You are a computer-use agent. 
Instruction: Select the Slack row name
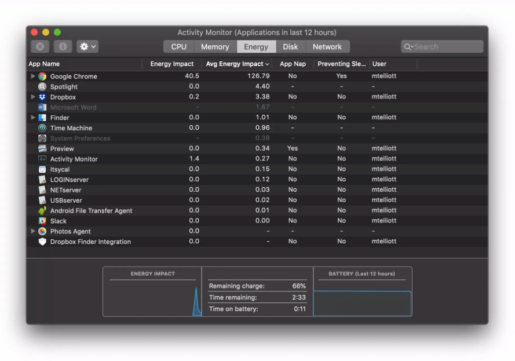(x=58, y=221)
